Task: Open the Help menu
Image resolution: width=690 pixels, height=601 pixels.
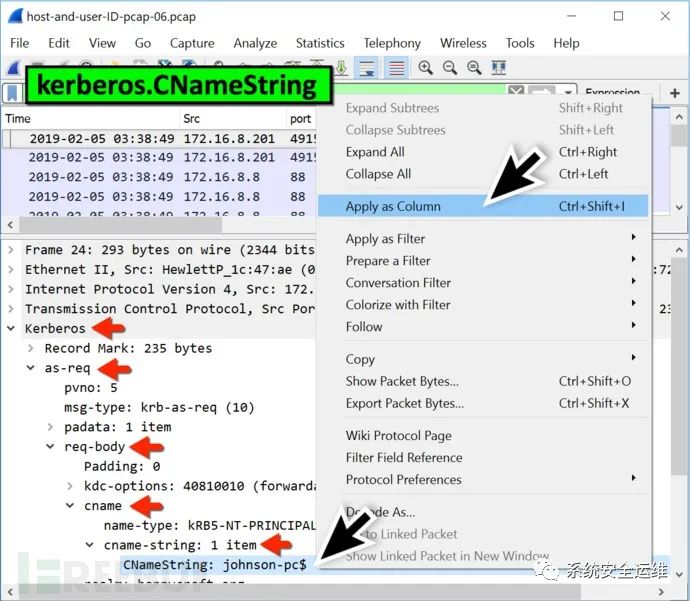Action: [566, 43]
